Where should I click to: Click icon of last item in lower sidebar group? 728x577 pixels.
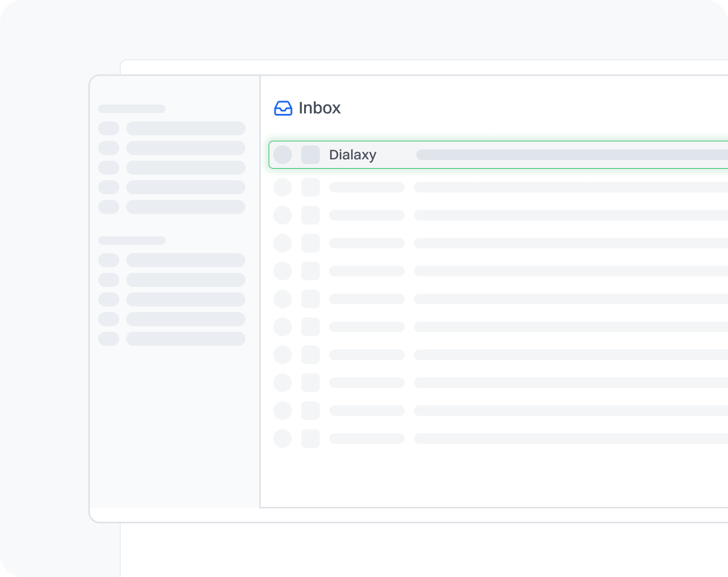tap(109, 339)
